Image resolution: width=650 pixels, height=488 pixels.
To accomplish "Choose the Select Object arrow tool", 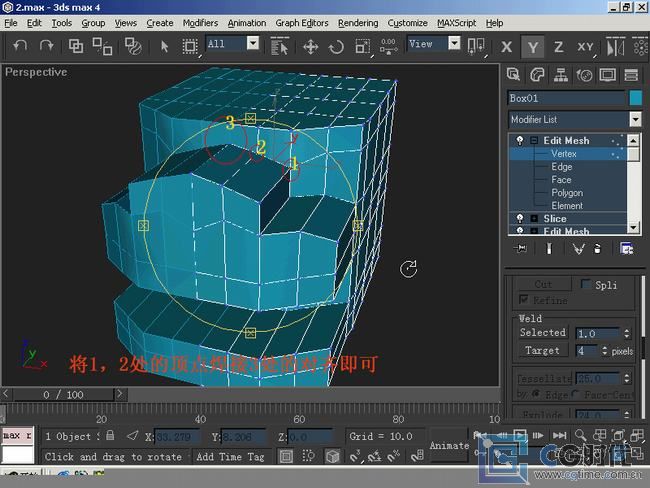I will pyautogui.click(x=165, y=46).
